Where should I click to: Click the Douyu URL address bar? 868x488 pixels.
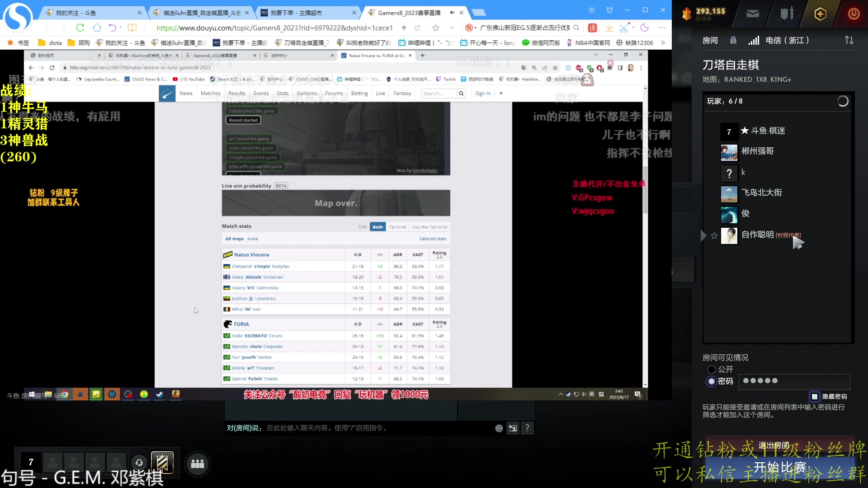(x=274, y=28)
